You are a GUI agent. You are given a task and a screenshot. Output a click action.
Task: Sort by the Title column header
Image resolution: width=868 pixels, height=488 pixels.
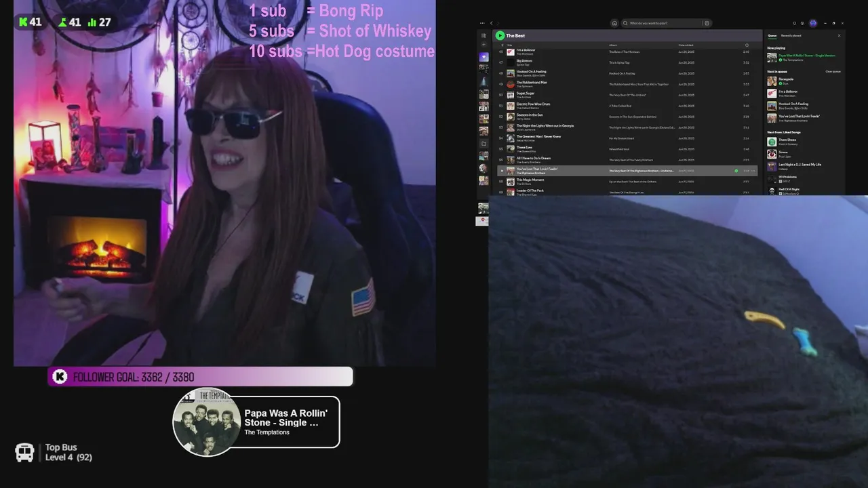coord(510,45)
